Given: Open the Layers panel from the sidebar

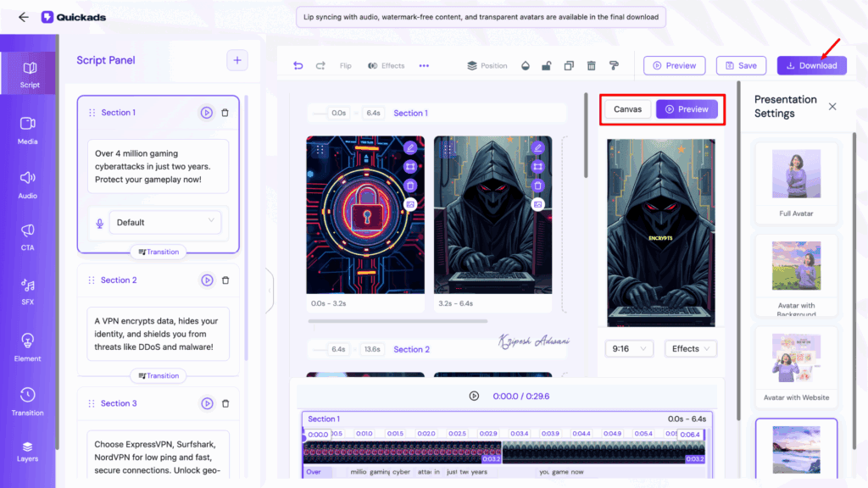Looking at the screenshot, I should tap(27, 452).
